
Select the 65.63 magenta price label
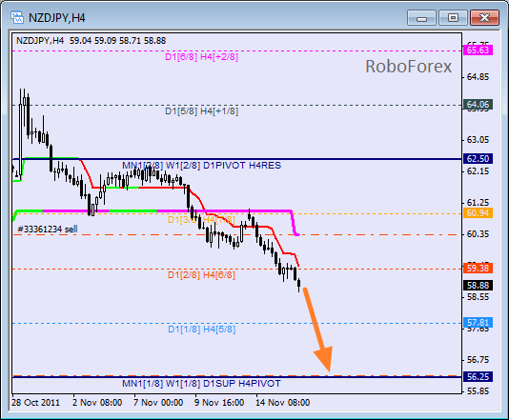478,50
